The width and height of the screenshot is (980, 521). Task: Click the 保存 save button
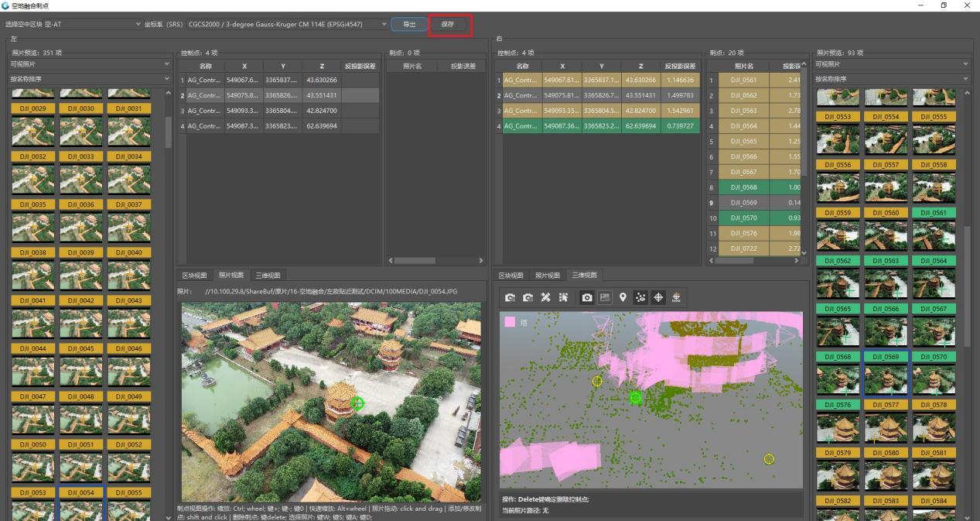448,24
